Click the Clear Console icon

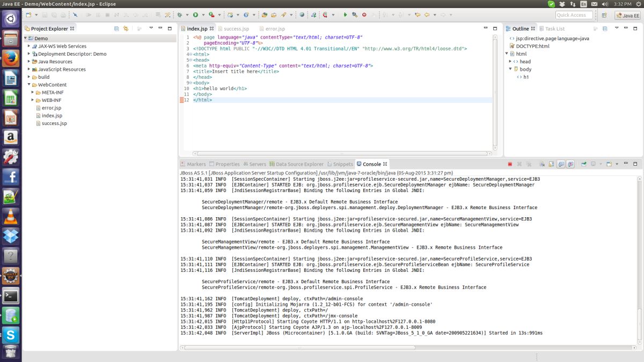(542, 164)
